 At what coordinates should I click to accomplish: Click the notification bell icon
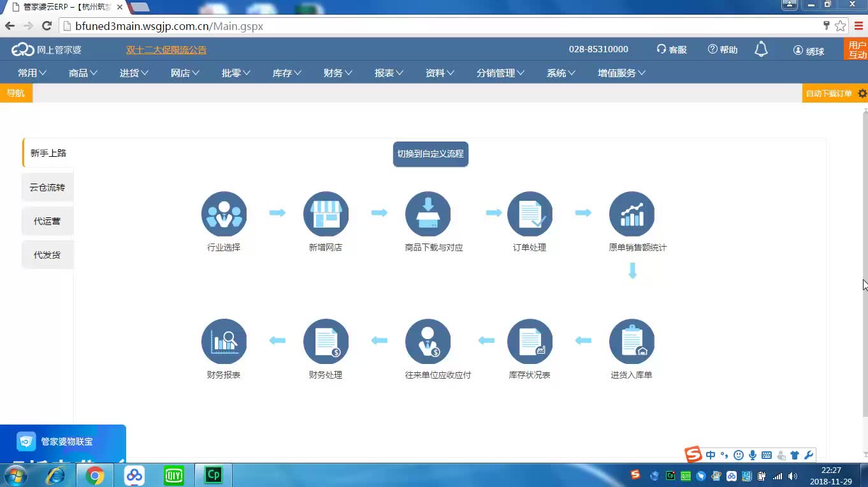(x=761, y=50)
